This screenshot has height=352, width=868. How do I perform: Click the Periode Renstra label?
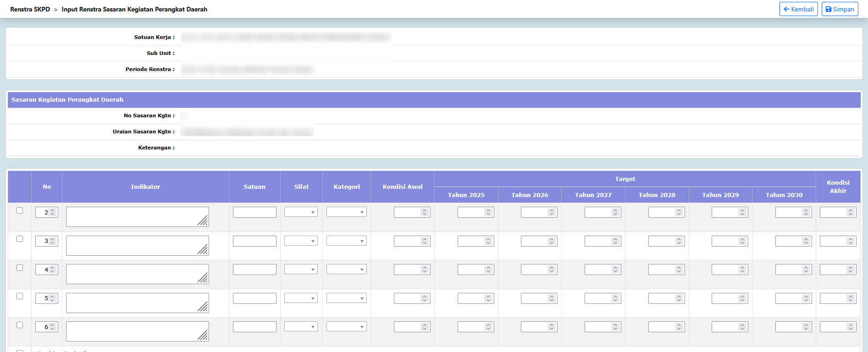pyautogui.click(x=150, y=69)
